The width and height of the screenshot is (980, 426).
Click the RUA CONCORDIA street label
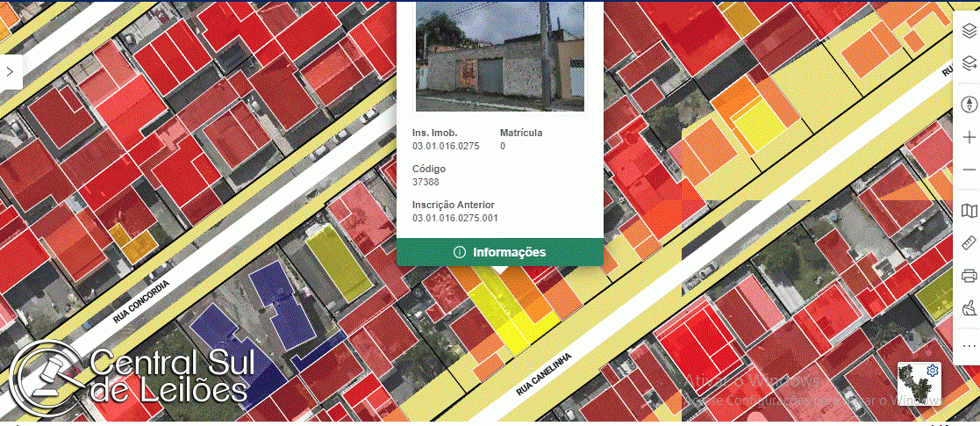[x=140, y=301]
